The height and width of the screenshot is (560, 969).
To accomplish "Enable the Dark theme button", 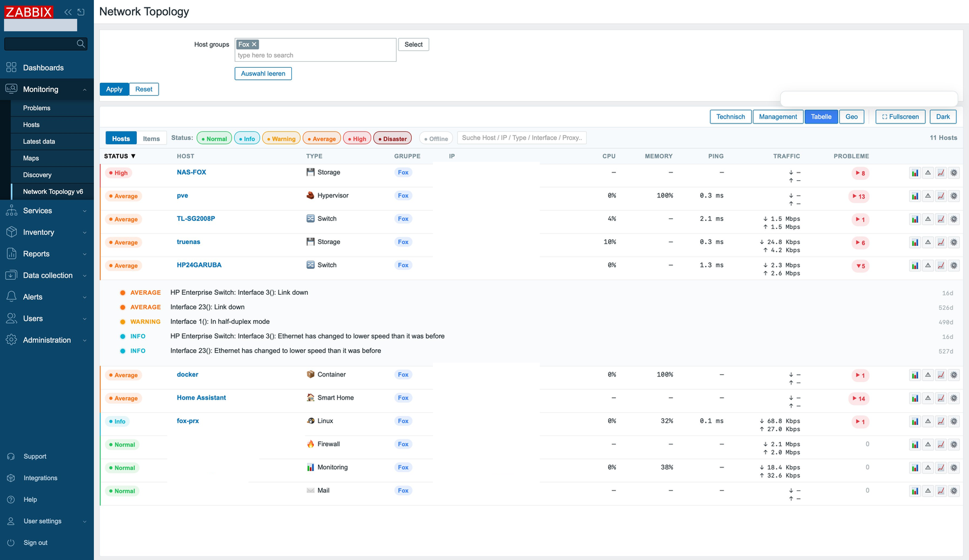I will tap(943, 117).
